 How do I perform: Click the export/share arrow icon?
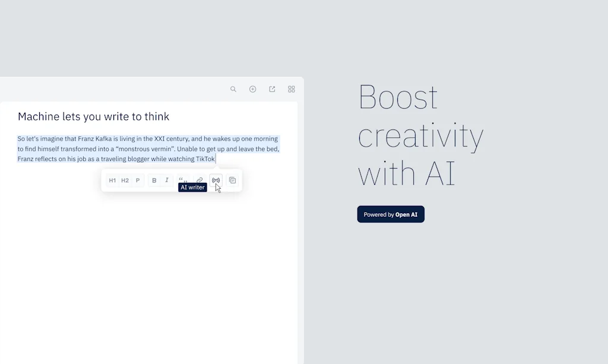[x=272, y=88]
